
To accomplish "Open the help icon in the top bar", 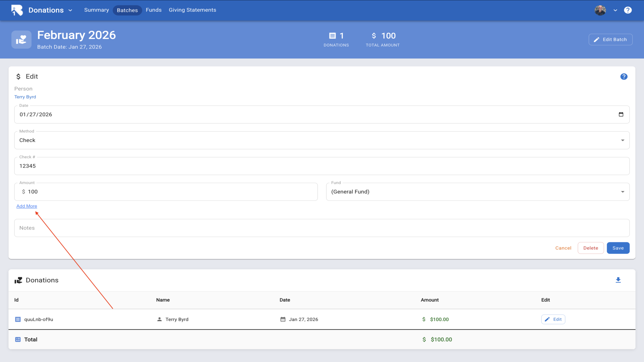I will coord(628,10).
